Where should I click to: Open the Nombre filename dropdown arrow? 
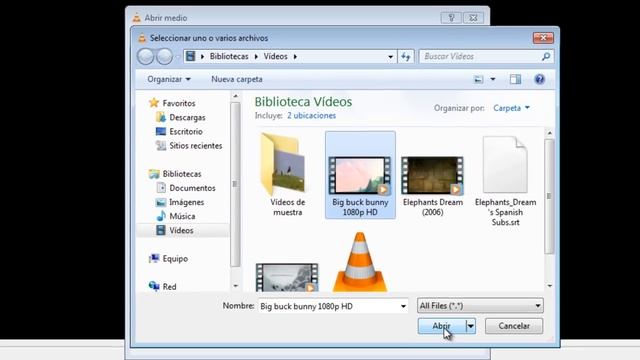point(403,306)
